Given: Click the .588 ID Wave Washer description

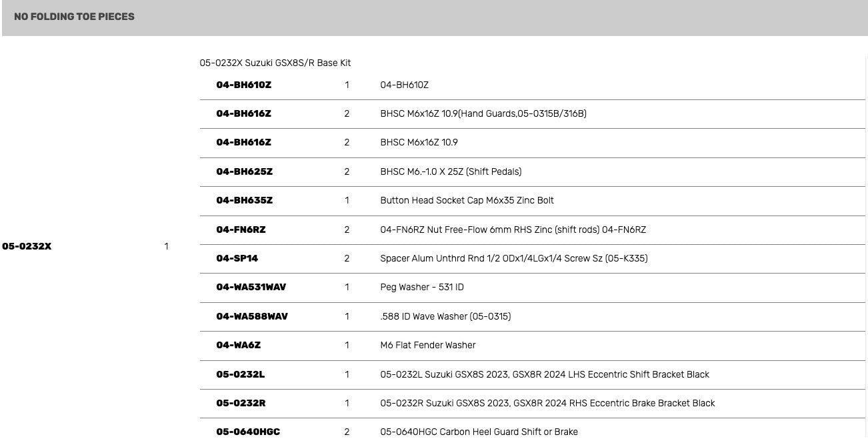Looking at the screenshot, I should point(445,316).
